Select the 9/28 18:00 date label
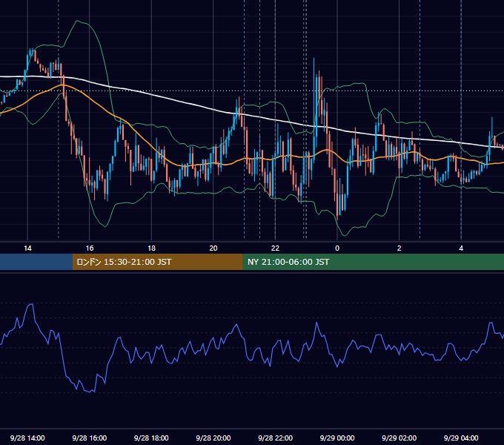 coord(151,438)
